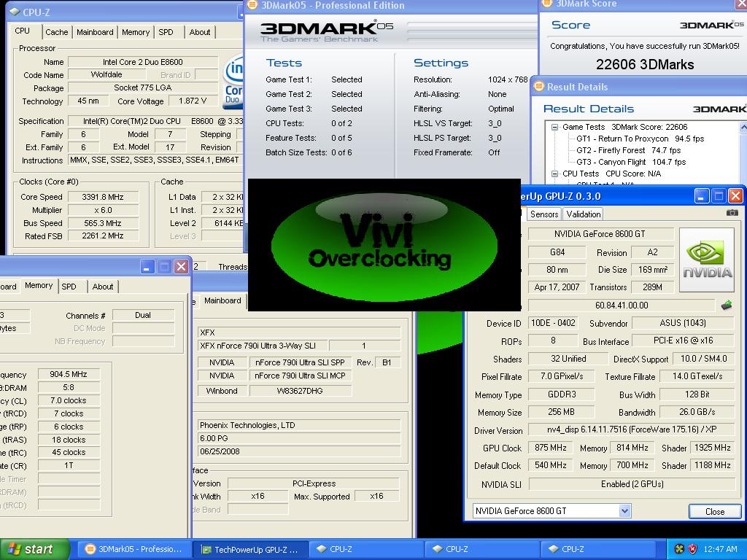Click the Command Rate value 1T
The width and height of the screenshot is (747, 560).
(69, 465)
